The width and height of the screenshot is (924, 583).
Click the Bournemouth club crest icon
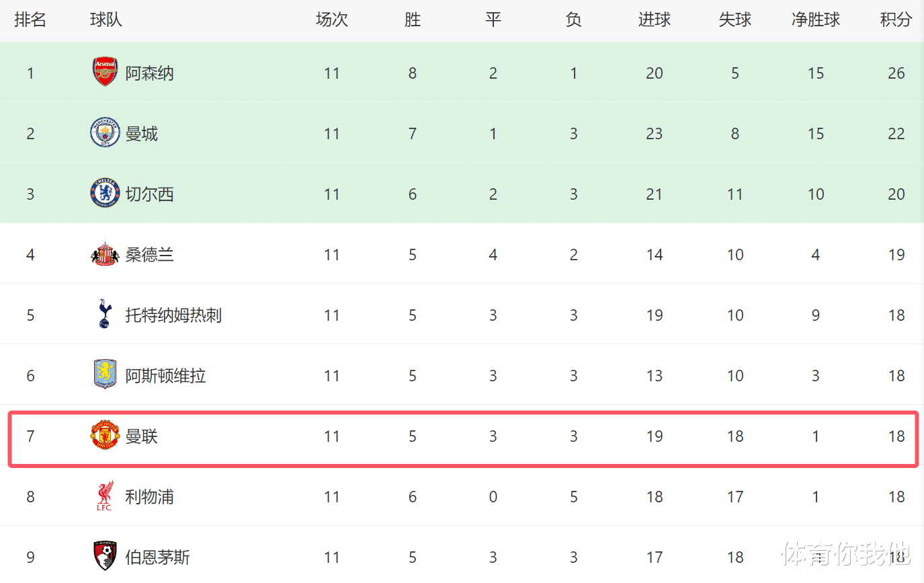[105, 557]
